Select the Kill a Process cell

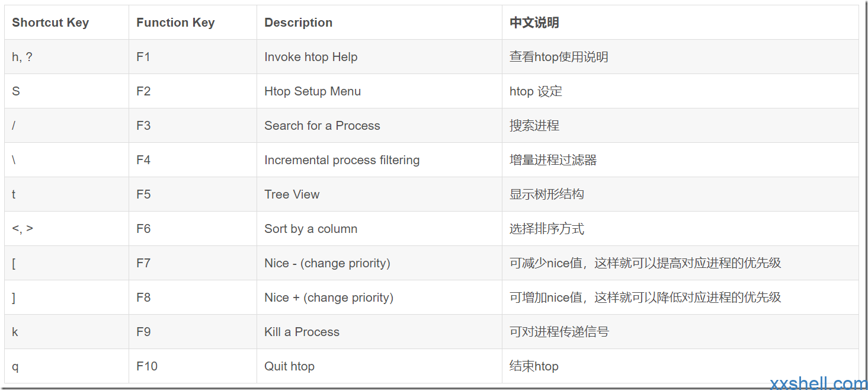click(379, 332)
